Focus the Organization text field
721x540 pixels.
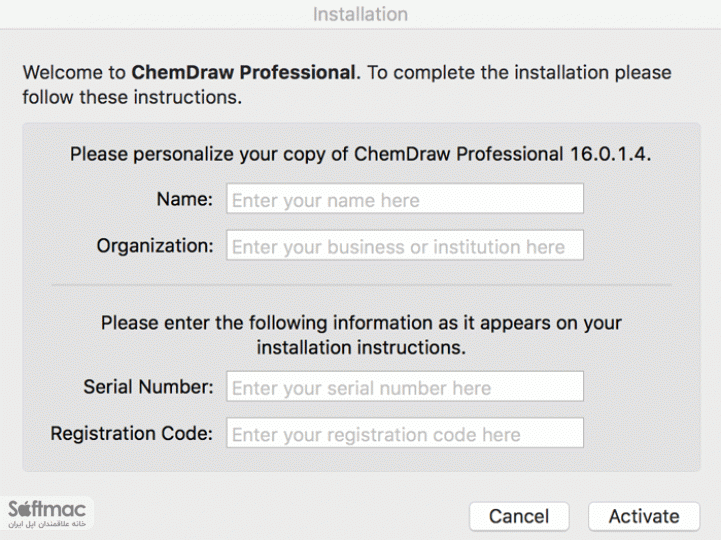tap(405, 245)
